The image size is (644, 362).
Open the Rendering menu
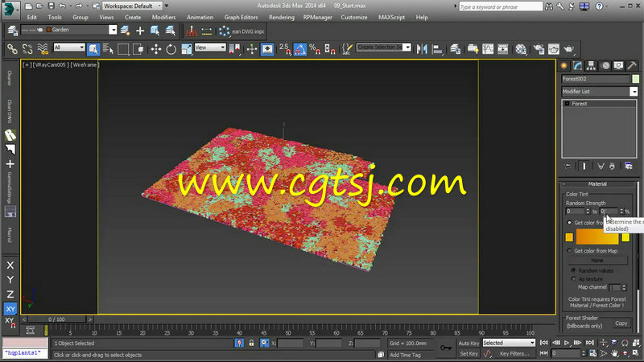(281, 17)
